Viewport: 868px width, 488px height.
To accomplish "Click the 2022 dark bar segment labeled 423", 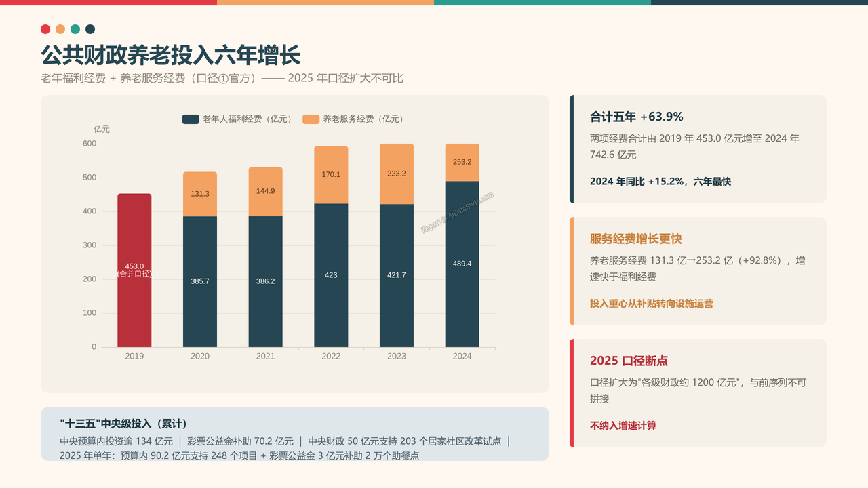I will (x=331, y=276).
